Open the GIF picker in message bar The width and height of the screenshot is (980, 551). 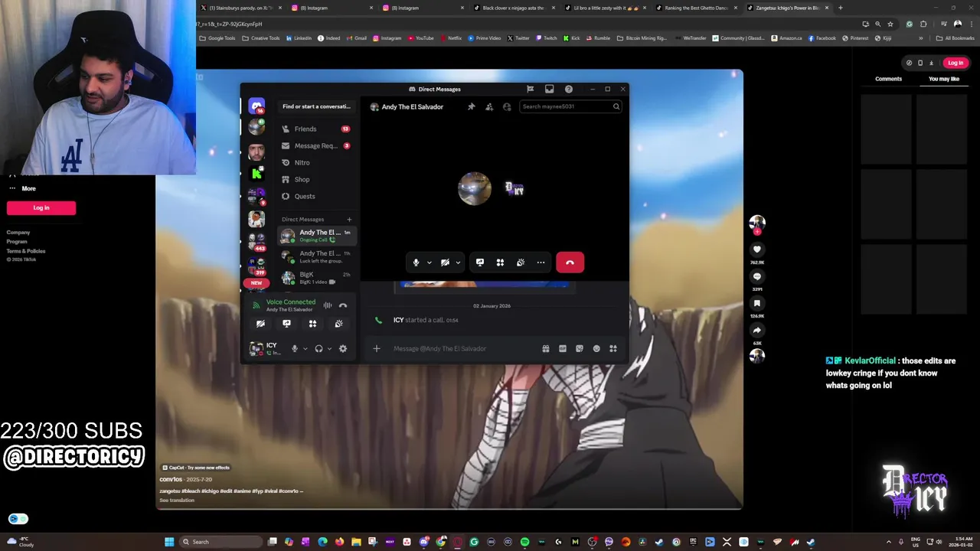[x=563, y=349]
